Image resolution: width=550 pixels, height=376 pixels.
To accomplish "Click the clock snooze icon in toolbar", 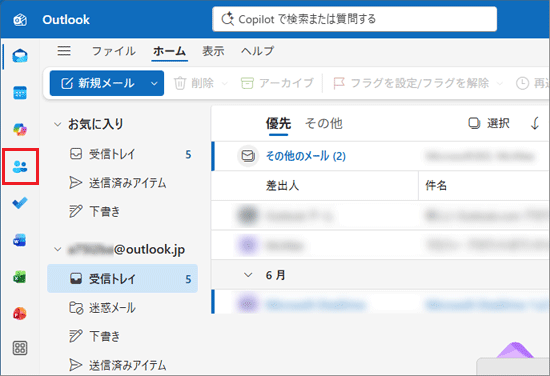I will coord(522,83).
